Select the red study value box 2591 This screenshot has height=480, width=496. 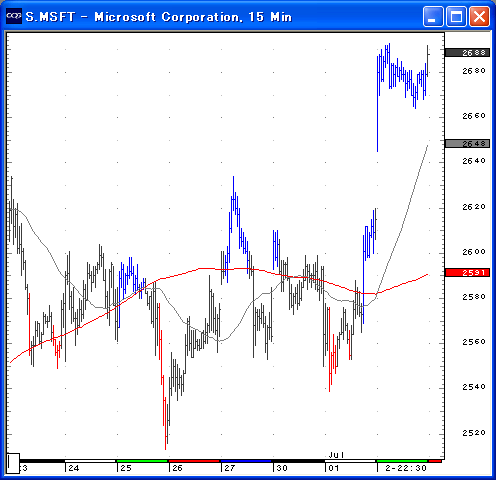click(x=467, y=272)
